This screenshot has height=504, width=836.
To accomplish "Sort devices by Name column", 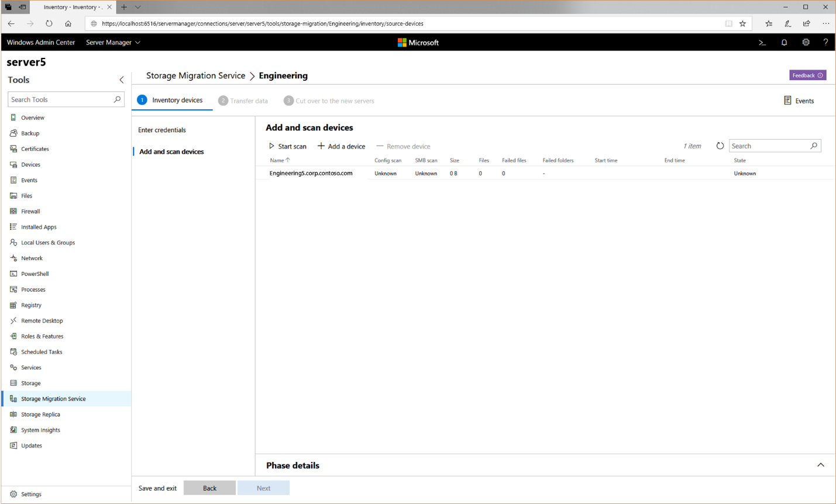I will click(277, 160).
